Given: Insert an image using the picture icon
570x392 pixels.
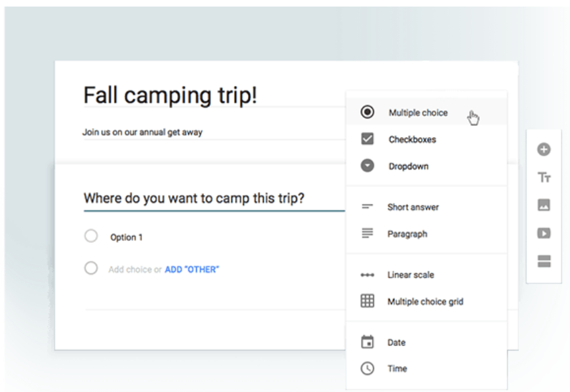Looking at the screenshot, I should 543,205.
